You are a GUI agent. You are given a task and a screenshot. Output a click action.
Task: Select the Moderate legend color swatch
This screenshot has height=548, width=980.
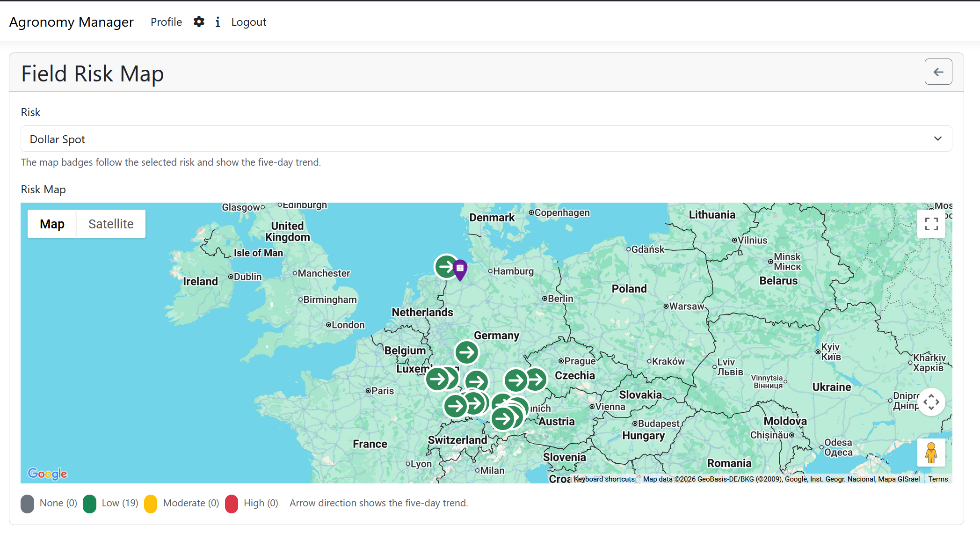[151, 503]
